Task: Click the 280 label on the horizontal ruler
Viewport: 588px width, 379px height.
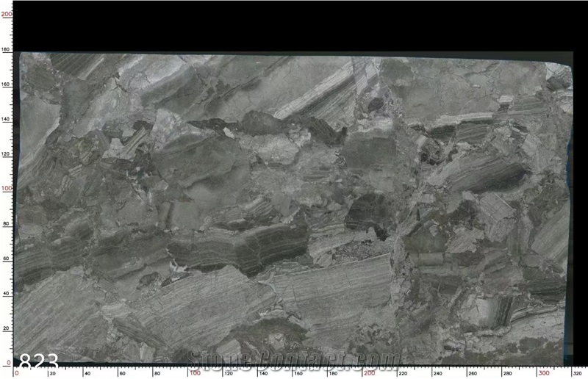Action: tap(508, 374)
